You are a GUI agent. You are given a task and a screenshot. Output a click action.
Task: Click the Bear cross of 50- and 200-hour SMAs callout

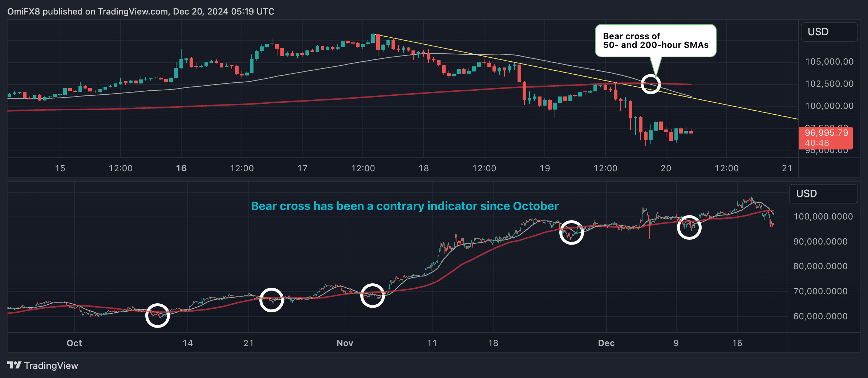(x=656, y=41)
